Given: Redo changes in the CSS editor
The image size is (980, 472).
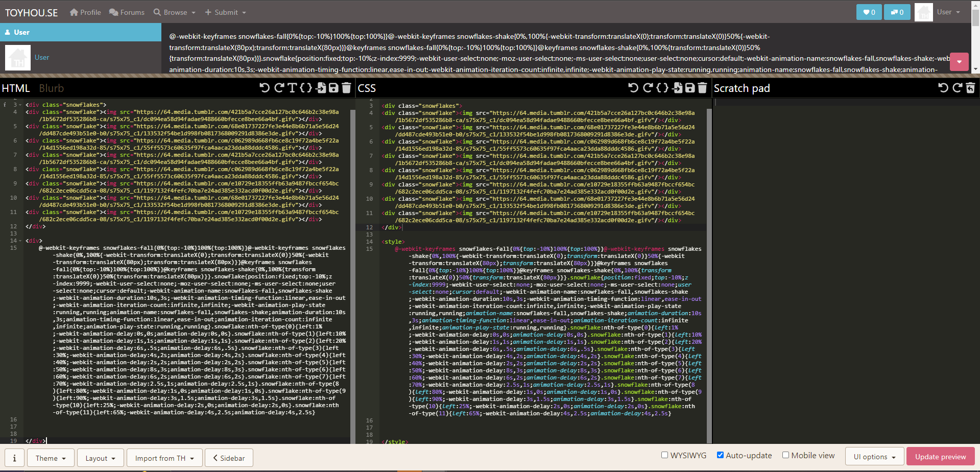Looking at the screenshot, I should [x=648, y=88].
